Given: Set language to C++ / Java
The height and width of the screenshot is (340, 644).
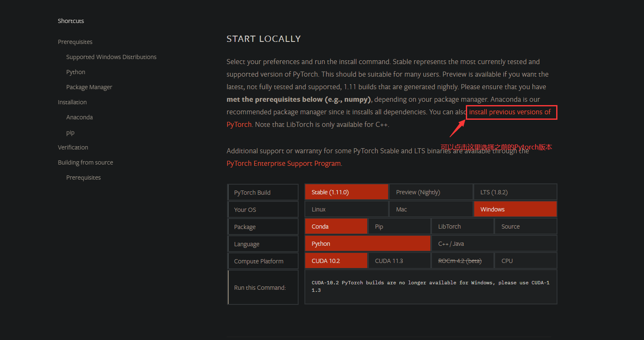Looking at the screenshot, I should [x=494, y=244].
